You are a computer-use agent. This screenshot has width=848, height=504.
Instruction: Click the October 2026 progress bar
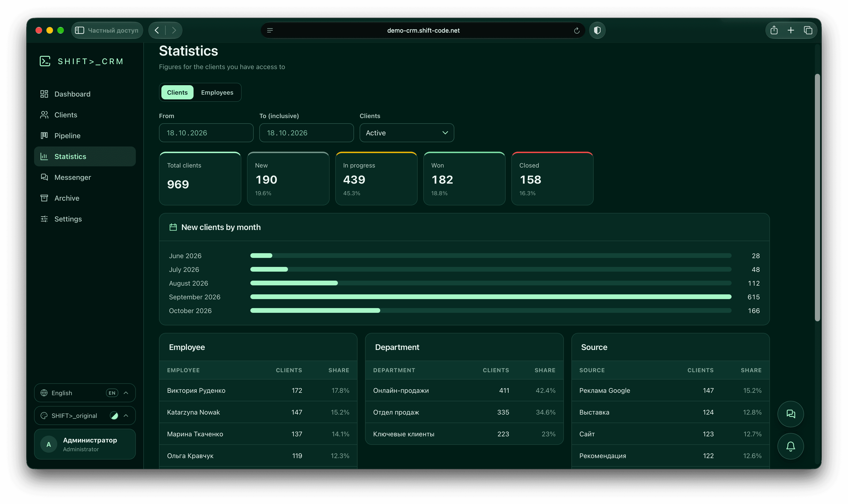490,310
